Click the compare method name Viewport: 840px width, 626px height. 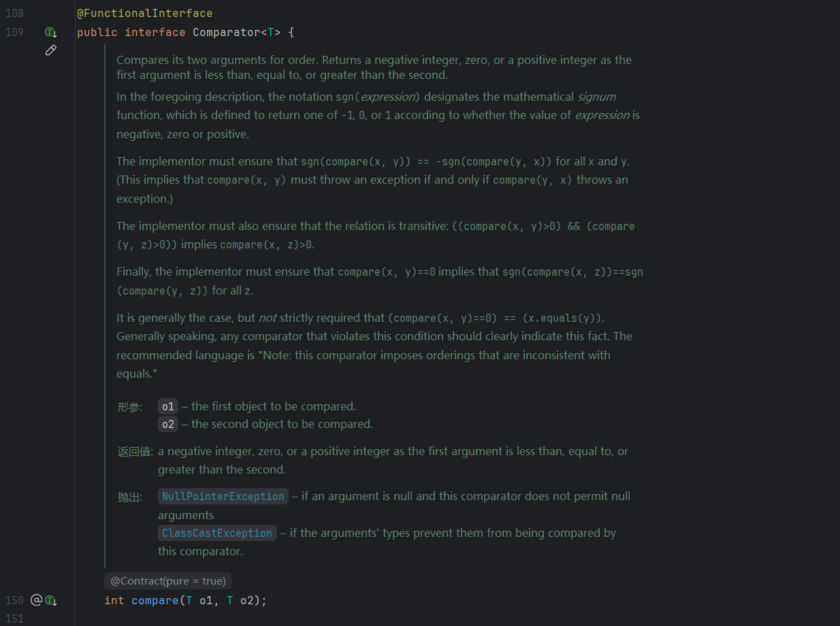(154, 600)
